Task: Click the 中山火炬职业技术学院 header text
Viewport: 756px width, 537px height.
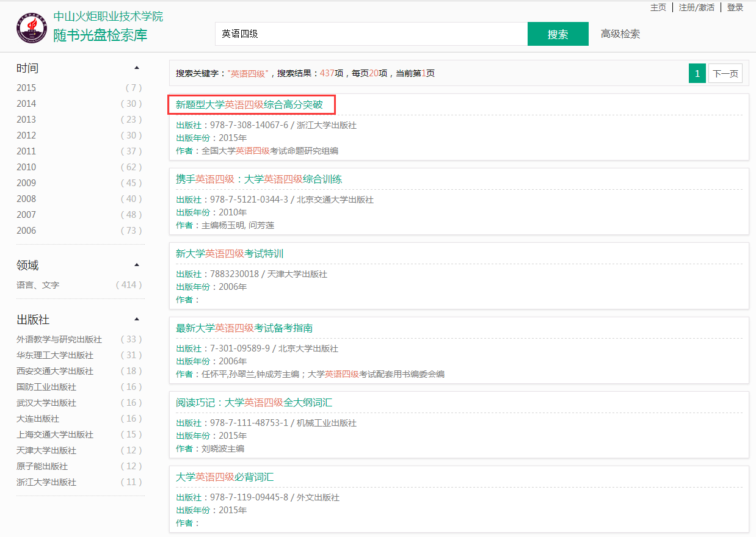Action: coord(108,16)
